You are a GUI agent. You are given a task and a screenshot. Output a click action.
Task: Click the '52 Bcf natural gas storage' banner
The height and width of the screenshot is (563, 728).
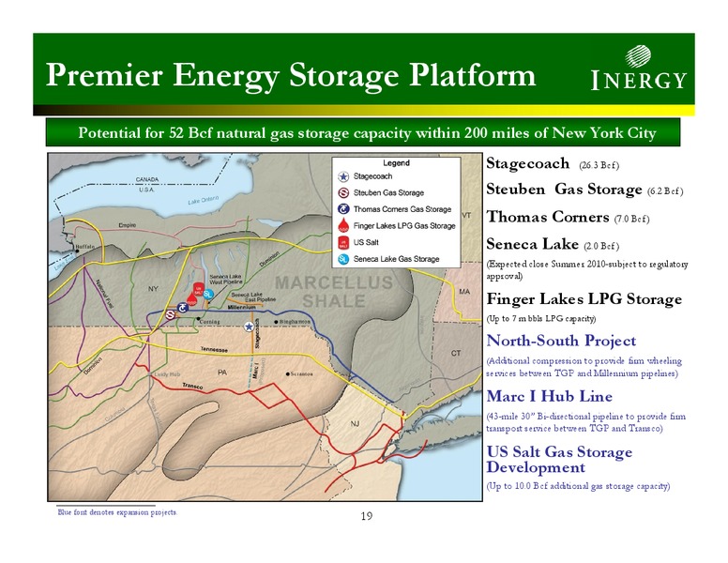363,132
